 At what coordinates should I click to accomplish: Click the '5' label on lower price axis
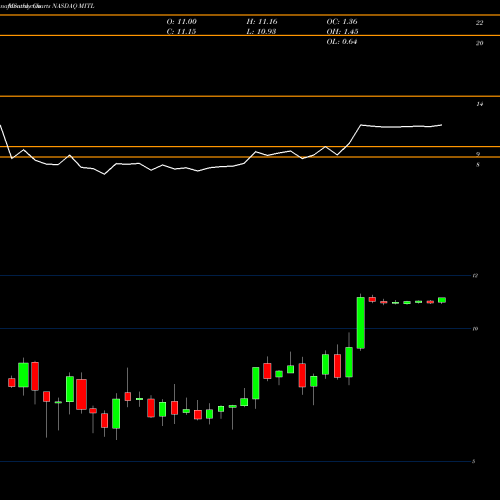click(x=474, y=461)
